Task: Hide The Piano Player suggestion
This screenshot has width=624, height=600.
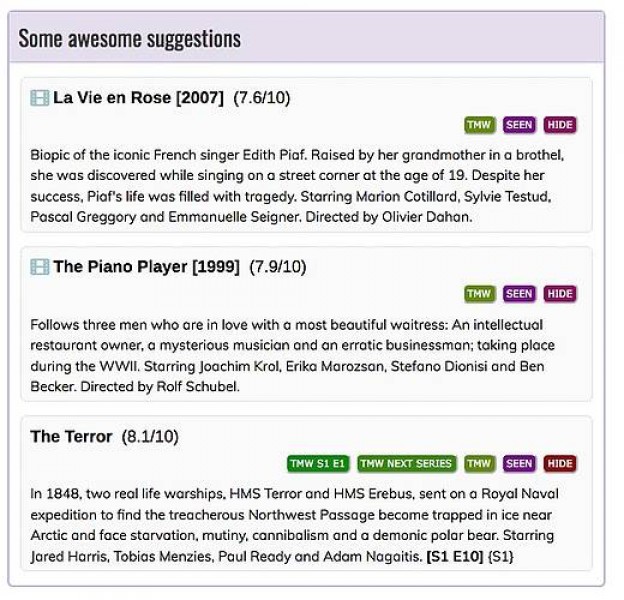Action: [560, 294]
